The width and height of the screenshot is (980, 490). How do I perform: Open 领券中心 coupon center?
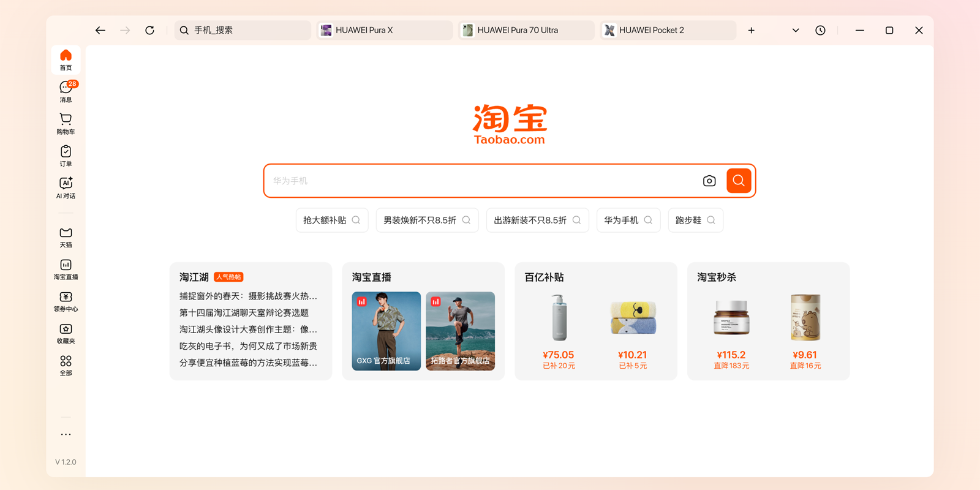[x=66, y=302]
